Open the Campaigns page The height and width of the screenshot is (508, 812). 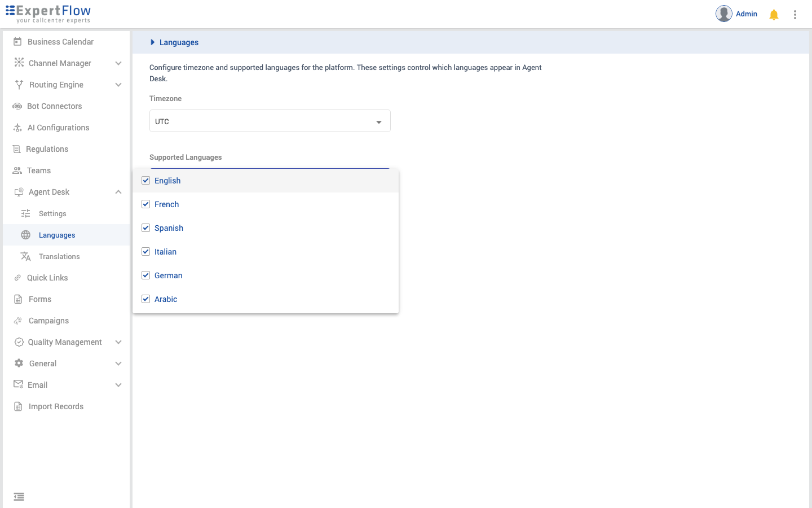point(66,321)
